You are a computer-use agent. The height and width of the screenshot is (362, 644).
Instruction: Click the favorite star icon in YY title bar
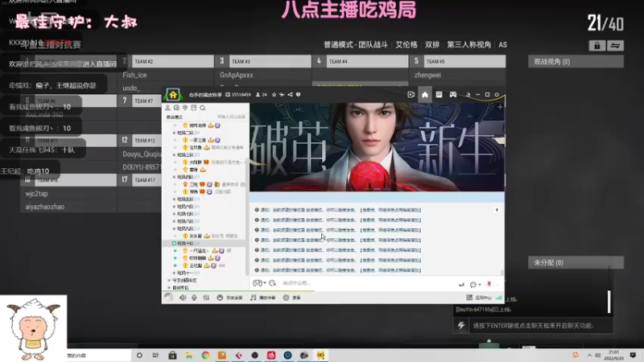pos(274,94)
